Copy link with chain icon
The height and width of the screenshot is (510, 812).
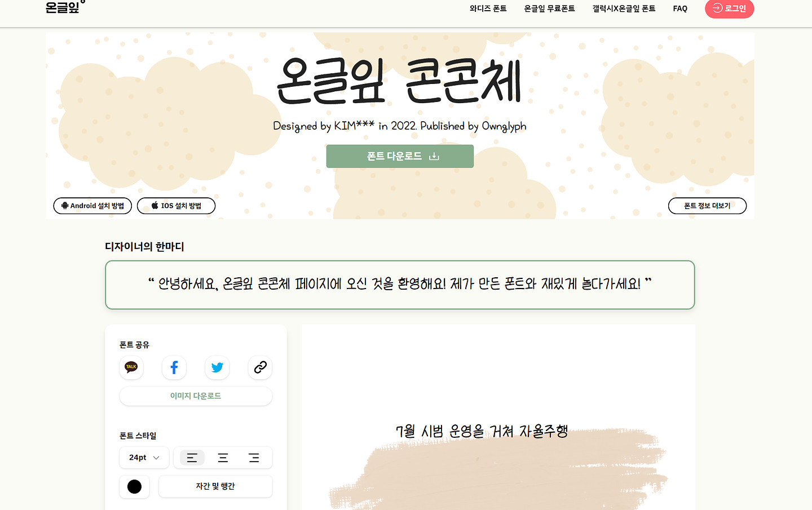click(260, 367)
